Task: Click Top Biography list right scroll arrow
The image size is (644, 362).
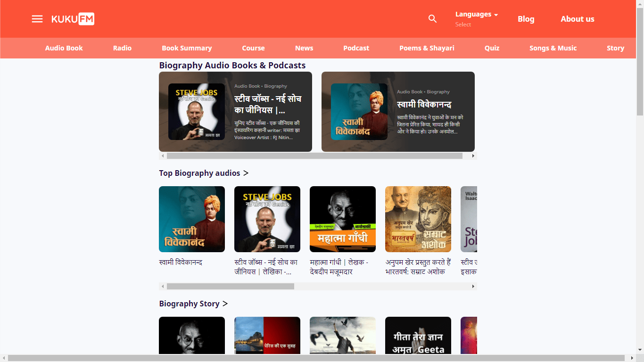Action: pos(473,286)
